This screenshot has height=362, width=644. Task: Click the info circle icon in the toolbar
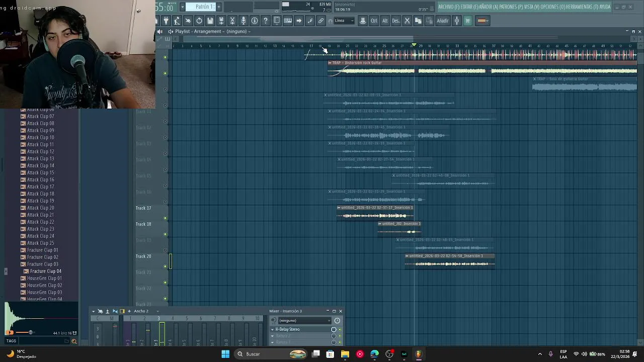click(255, 21)
